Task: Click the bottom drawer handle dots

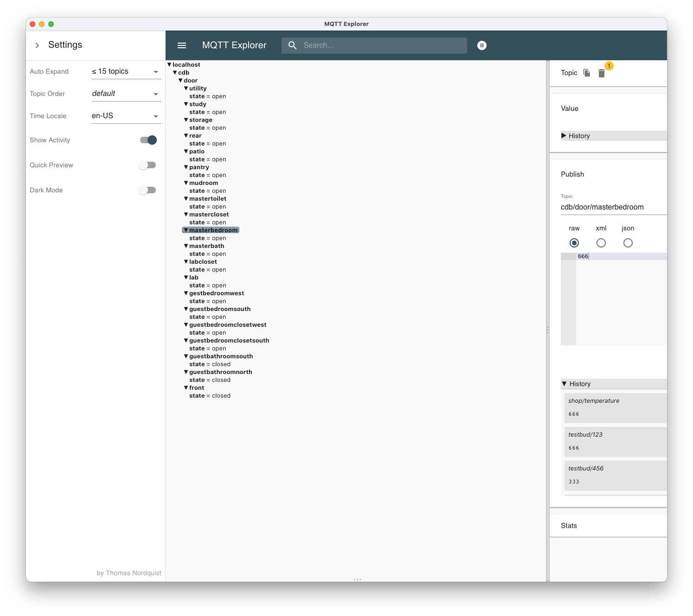Action: [x=357, y=579]
